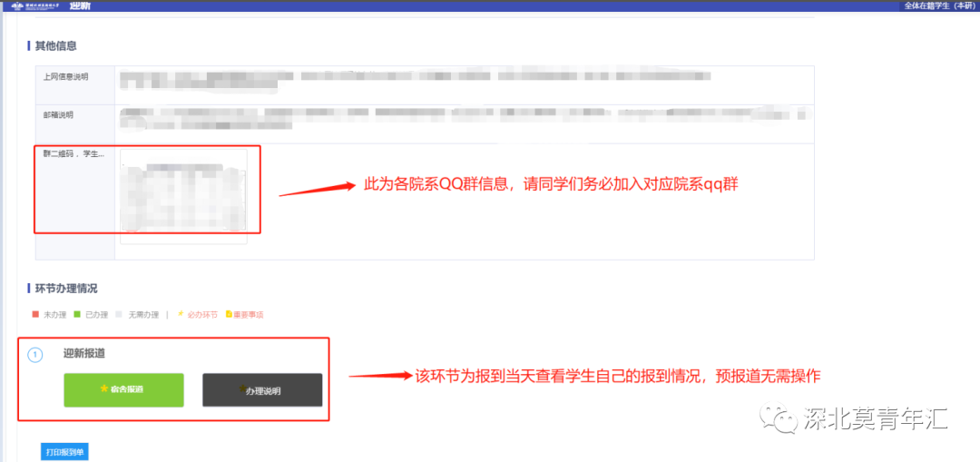
Task: Click the yellow 重要事项 note icon
Action: click(x=229, y=314)
